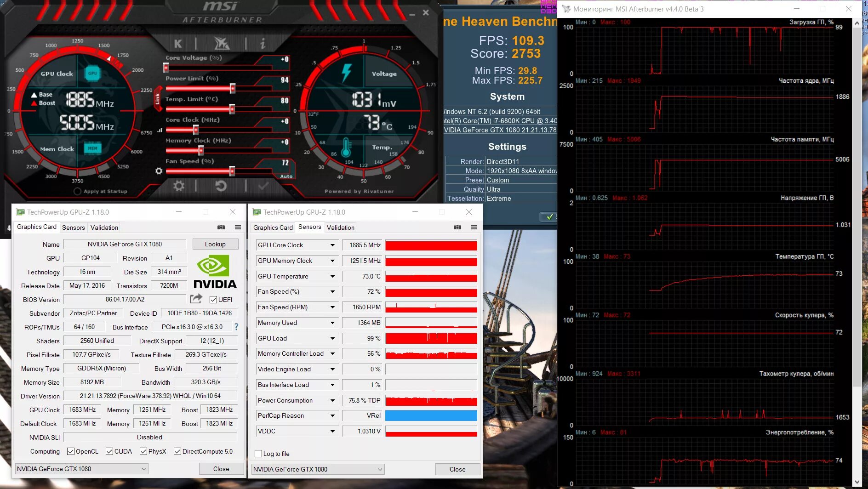Click the PerfCap Reason blue graph bar
This screenshot has width=868, height=489.
[x=431, y=415]
